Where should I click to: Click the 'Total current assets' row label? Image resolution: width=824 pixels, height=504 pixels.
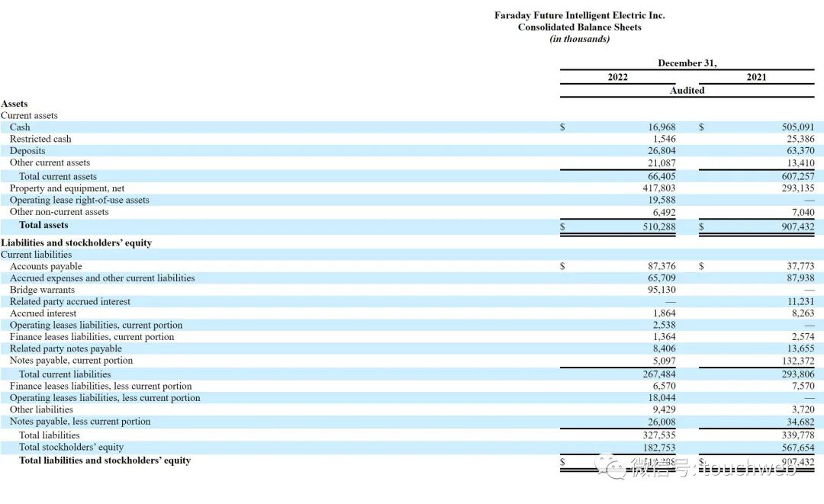58,176
